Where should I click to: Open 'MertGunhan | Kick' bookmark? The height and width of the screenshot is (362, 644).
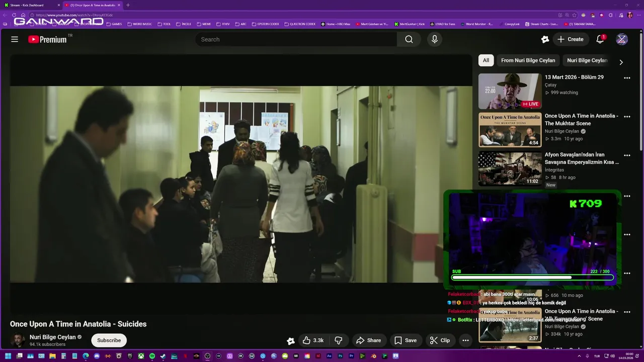(410, 24)
